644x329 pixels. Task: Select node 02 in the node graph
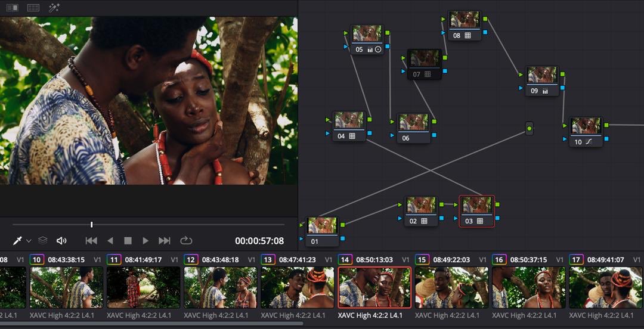click(x=421, y=211)
